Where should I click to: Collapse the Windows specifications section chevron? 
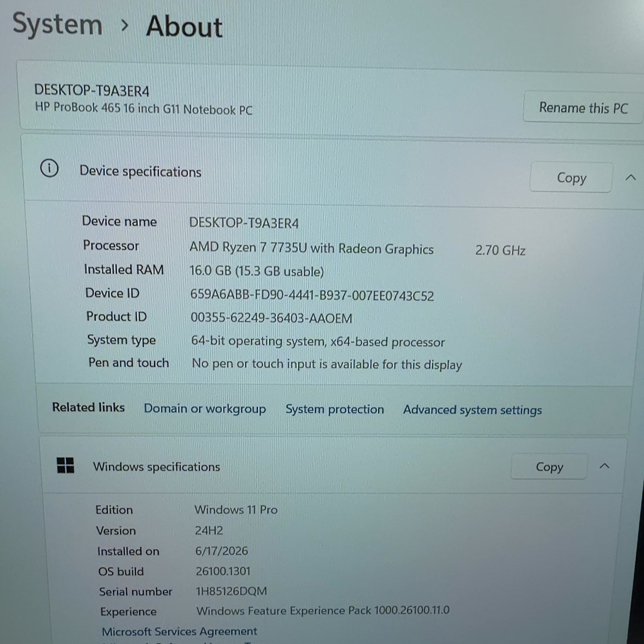point(605,466)
